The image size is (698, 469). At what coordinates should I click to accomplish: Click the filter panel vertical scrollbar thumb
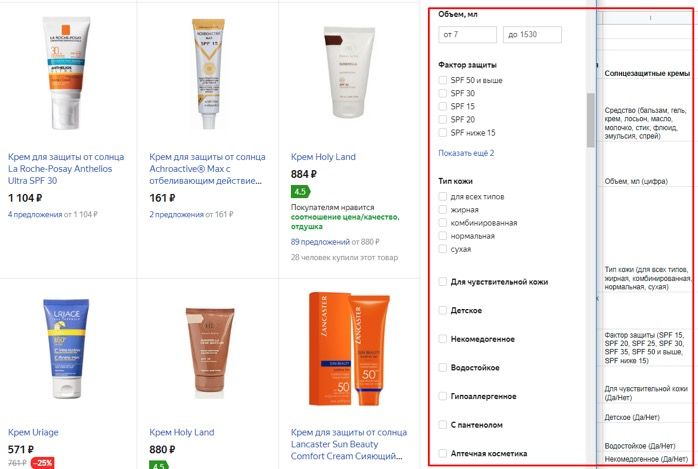[x=591, y=120]
